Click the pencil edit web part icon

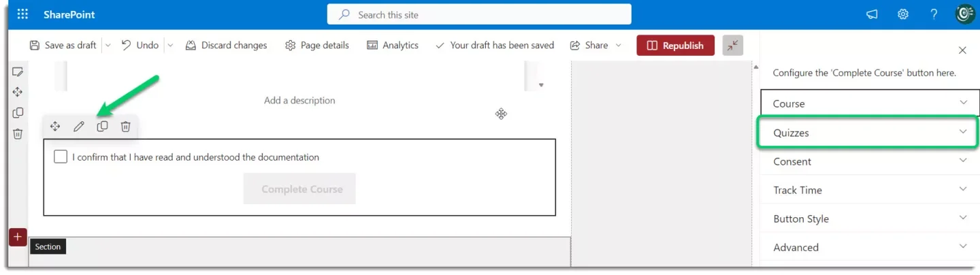tap(79, 127)
